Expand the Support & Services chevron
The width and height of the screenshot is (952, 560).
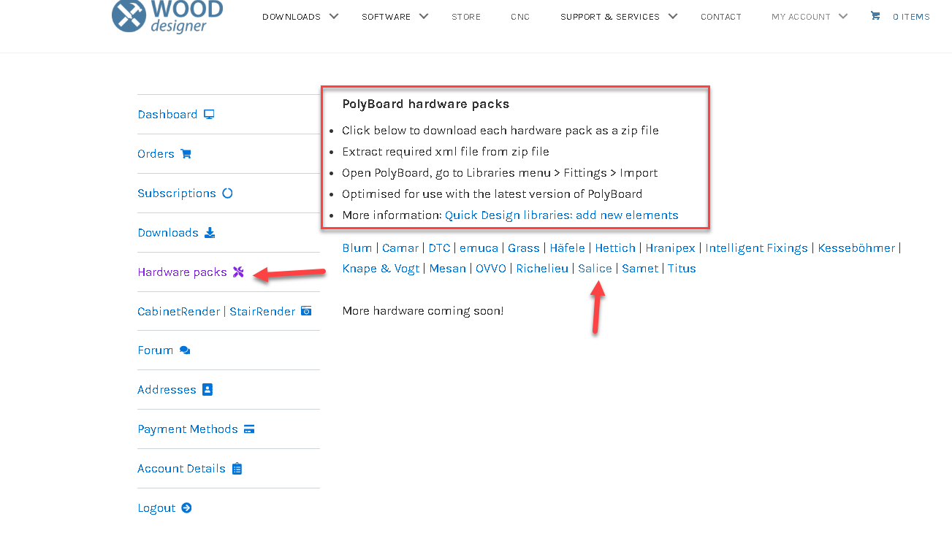point(673,16)
